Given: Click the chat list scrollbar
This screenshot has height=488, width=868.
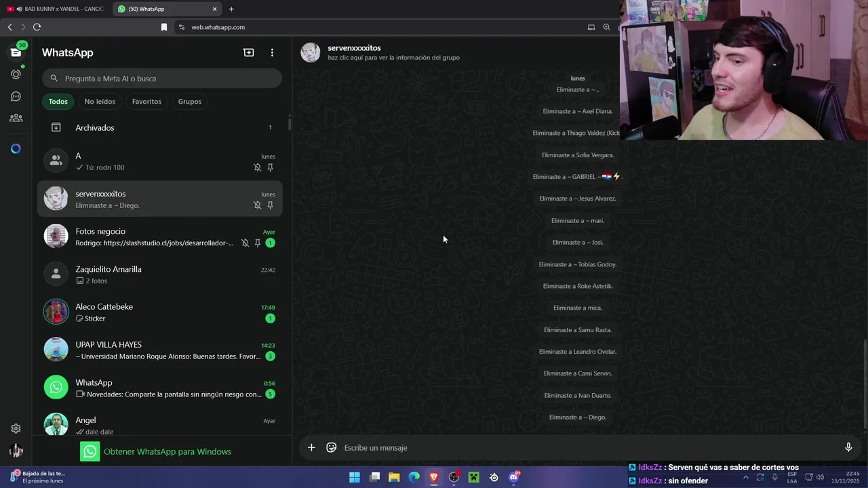Looking at the screenshot, I should 290,123.
